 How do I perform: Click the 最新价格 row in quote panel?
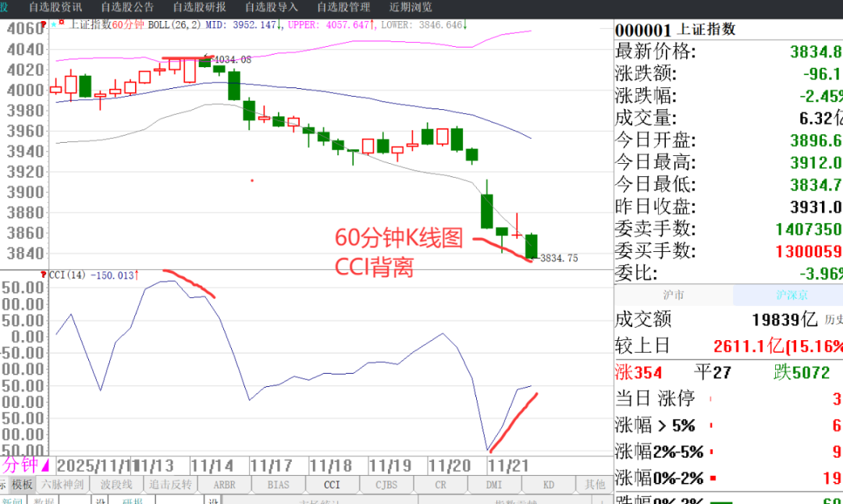[x=728, y=51]
